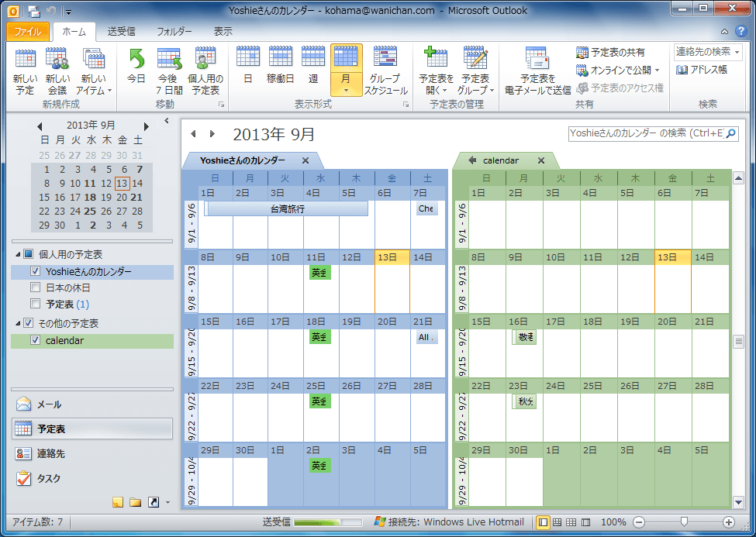
Task: Open the フォルダー ribbon tab
Action: (x=174, y=32)
